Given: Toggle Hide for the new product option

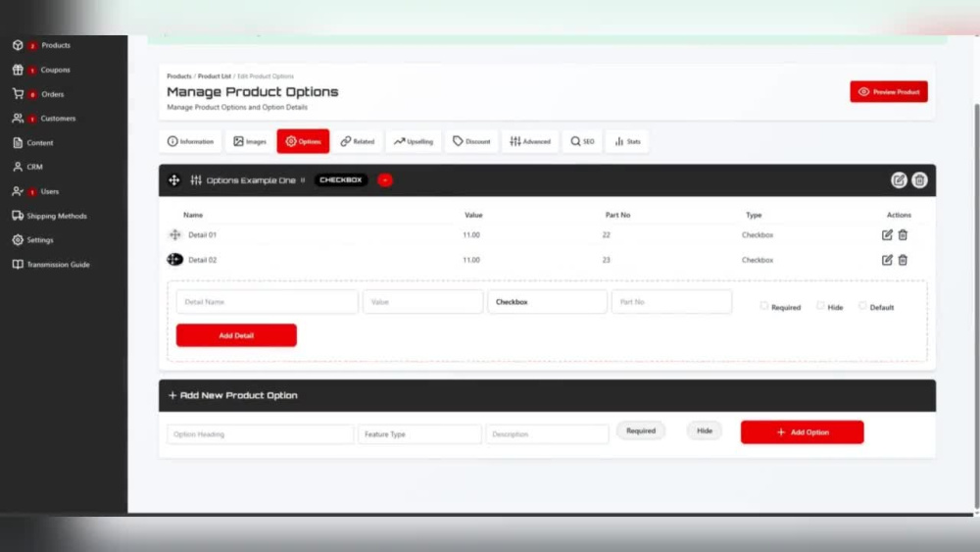Looking at the screenshot, I should tap(705, 430).
